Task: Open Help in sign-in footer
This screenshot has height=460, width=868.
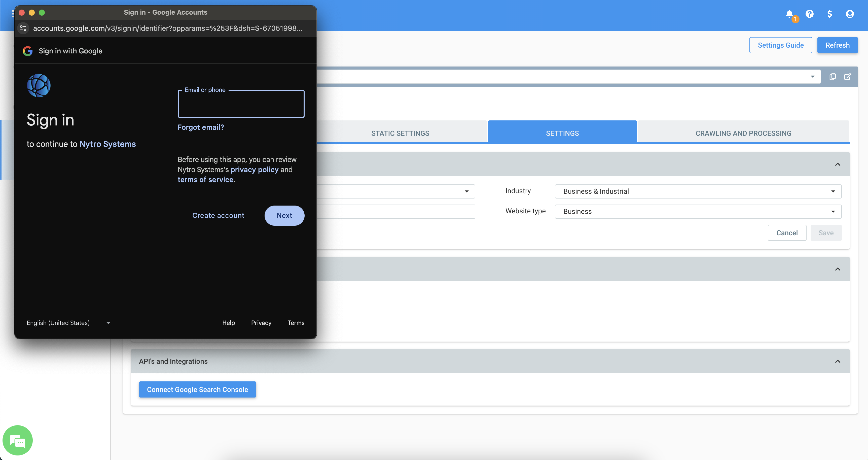Action: coord(229,323)
